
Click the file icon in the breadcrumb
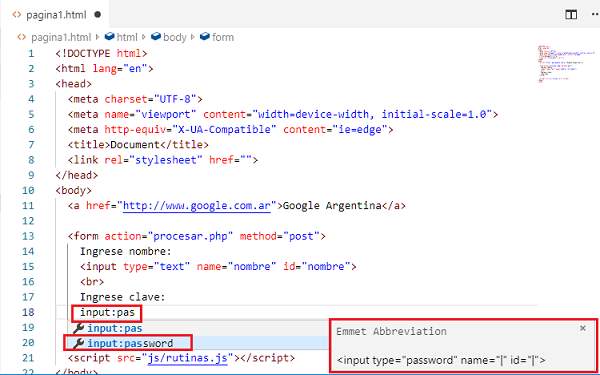pos(22,37)
